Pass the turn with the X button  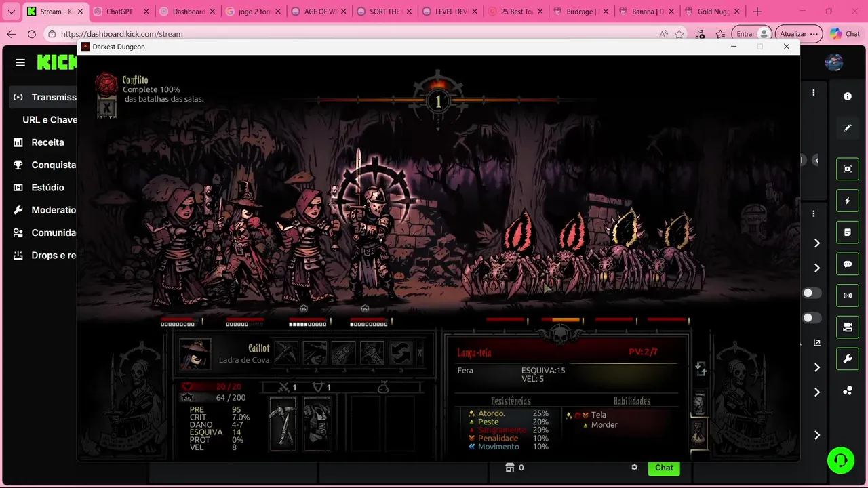(420, 353)
